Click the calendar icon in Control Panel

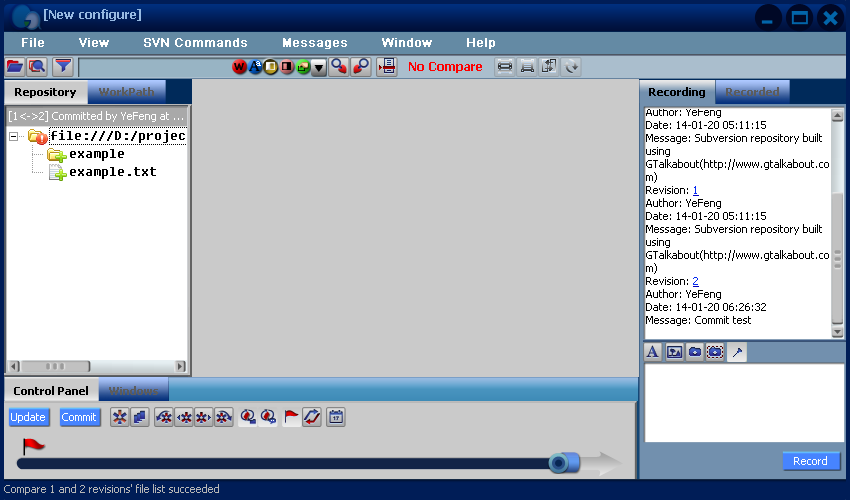pyautogui.click(x=336, y=417)
